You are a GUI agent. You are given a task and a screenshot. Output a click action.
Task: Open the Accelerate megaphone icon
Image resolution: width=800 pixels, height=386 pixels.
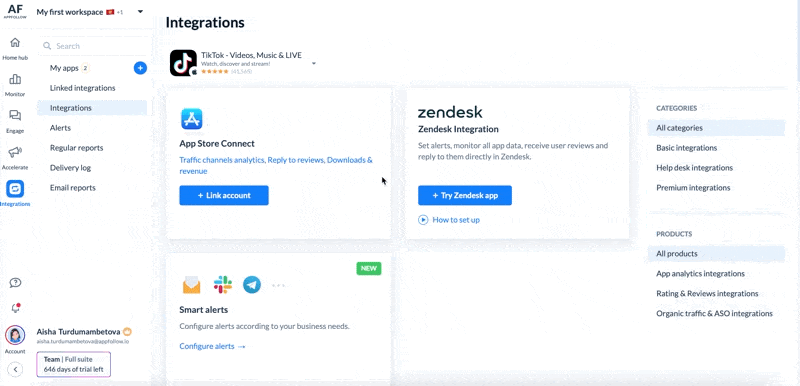pyautogui.click(x=15, y=152)
